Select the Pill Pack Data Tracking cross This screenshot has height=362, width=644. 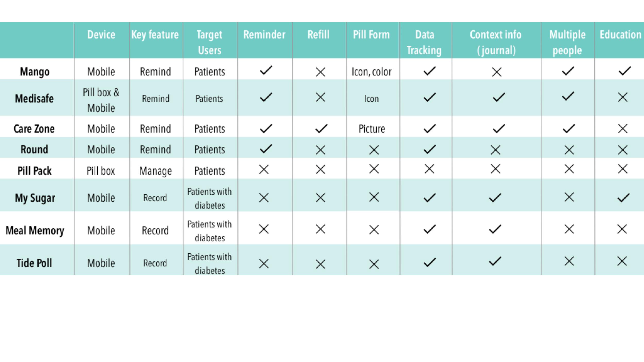429,169
